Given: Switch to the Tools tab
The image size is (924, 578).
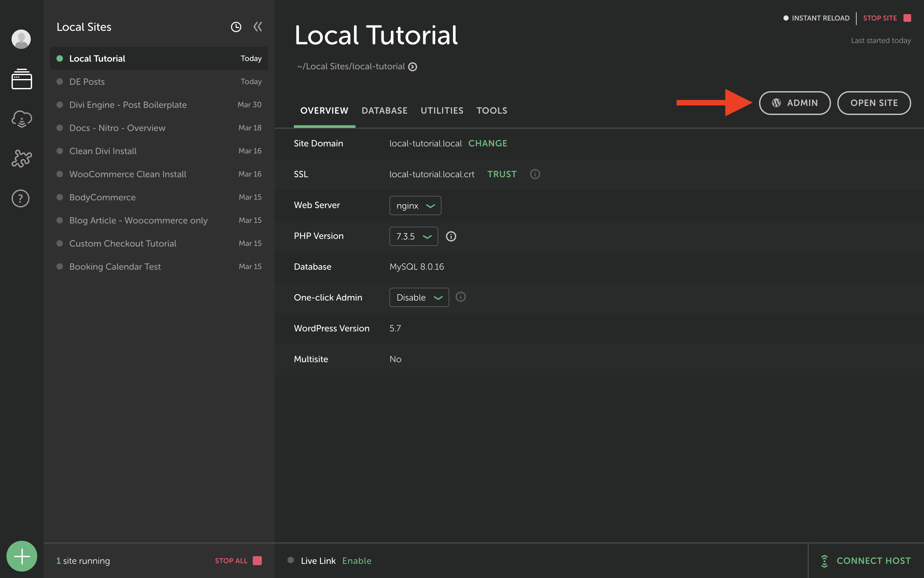Looking at the screenshot, I should (x=492, y=110).
